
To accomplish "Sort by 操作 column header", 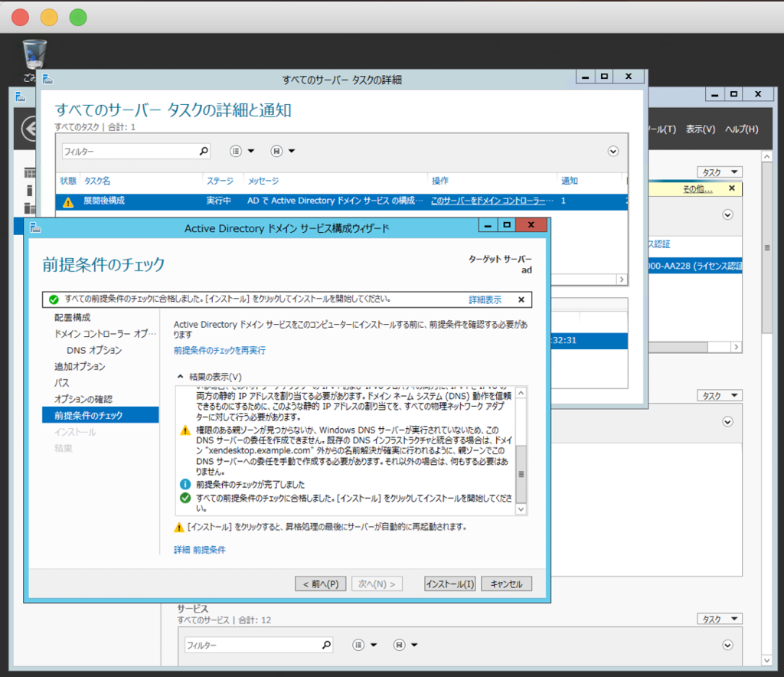I will (x=440, y=181).
